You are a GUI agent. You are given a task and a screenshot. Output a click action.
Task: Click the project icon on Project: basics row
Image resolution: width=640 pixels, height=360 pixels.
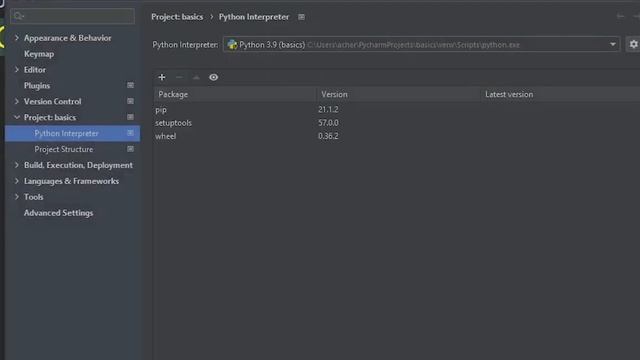[x=130, y=117]
